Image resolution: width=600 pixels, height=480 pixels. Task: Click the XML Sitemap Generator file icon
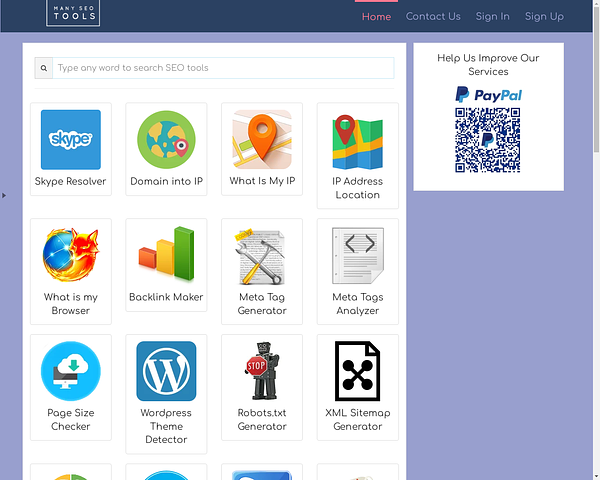click(357, 371)
